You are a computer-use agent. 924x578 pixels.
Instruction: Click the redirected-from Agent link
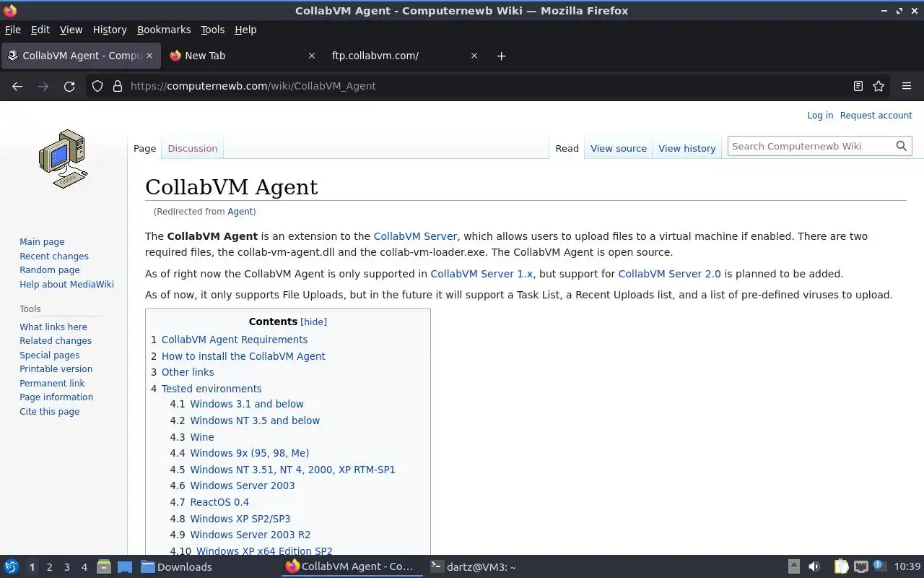[240, 212]
